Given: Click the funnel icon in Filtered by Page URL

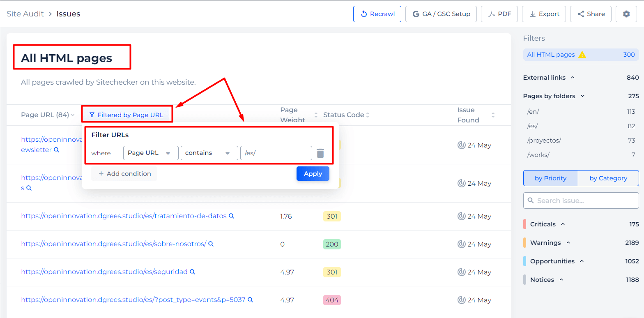Looking at the screenshot, I should tap(92, 115).
